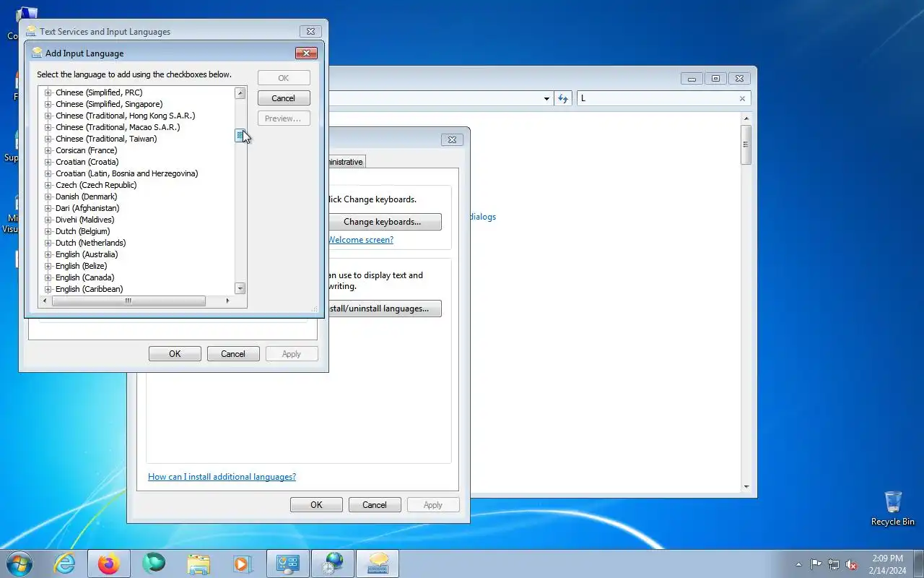The height and width of the screenshot is (578, 924).
Task: Click the Preview... button
Action: (283, 118)
